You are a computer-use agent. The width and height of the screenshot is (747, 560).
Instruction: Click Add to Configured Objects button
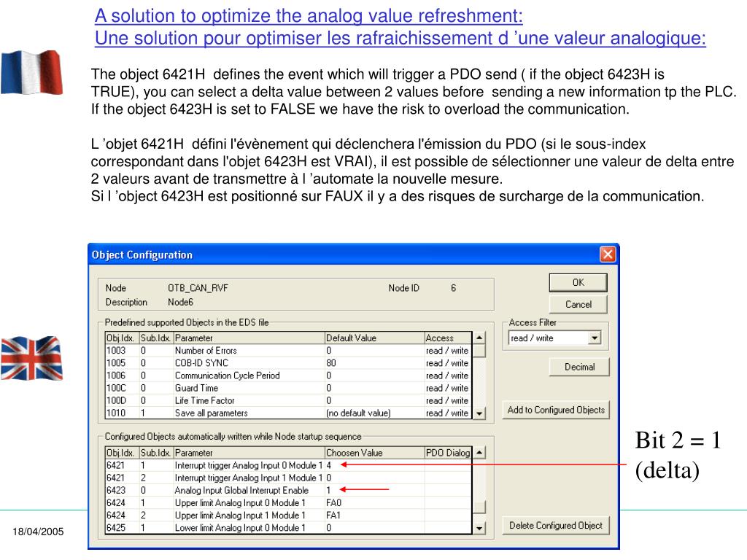coord(555,410)
